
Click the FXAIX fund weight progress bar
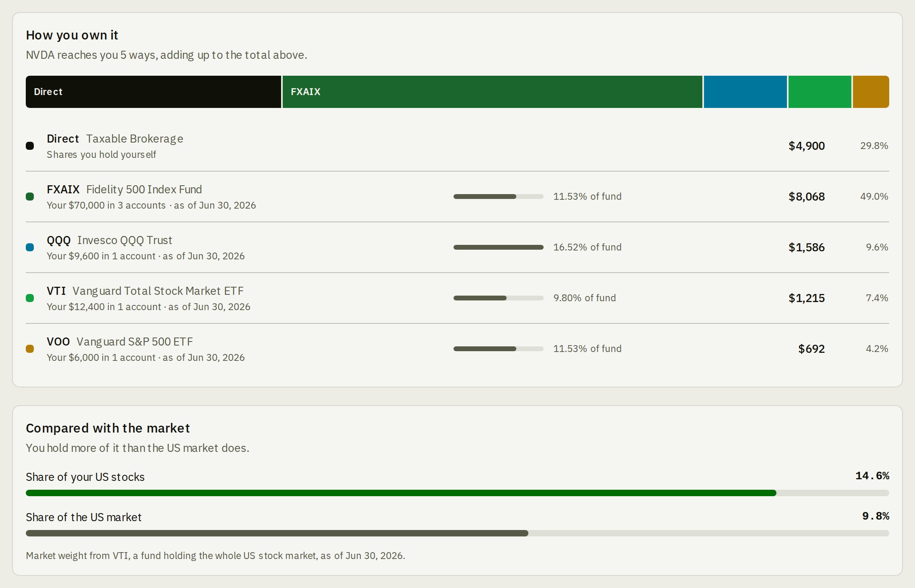[499, 197]
